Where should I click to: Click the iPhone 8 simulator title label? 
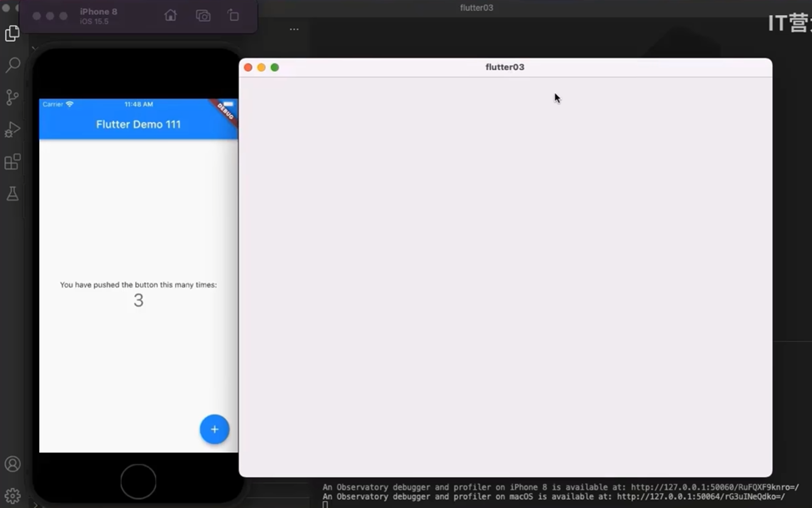coord(98,12)
